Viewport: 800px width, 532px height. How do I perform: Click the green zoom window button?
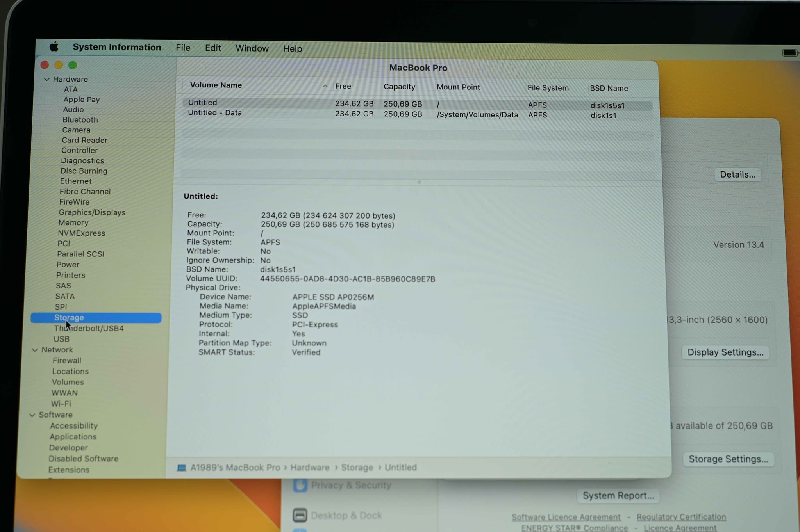(x=73, y=65)
